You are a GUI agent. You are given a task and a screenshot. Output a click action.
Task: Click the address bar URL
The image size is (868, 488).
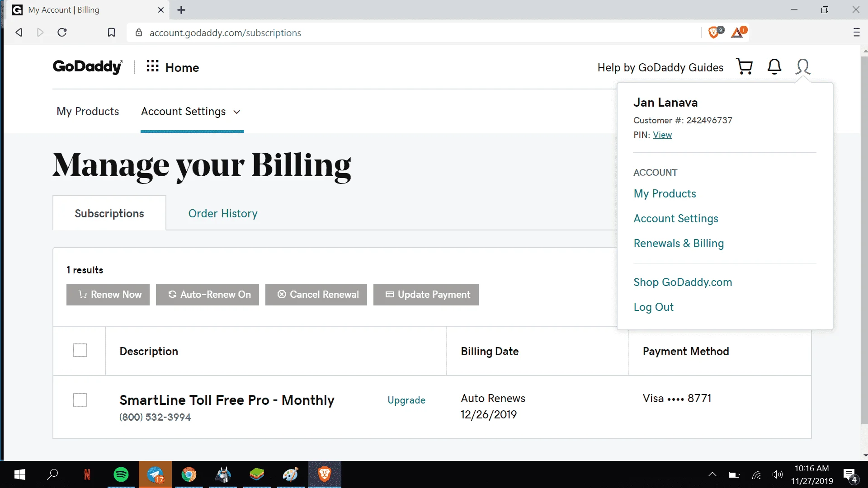[225, 33]
